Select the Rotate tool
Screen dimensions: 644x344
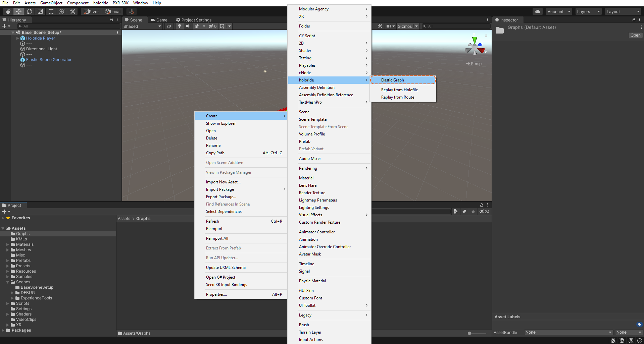click(30, 11)
